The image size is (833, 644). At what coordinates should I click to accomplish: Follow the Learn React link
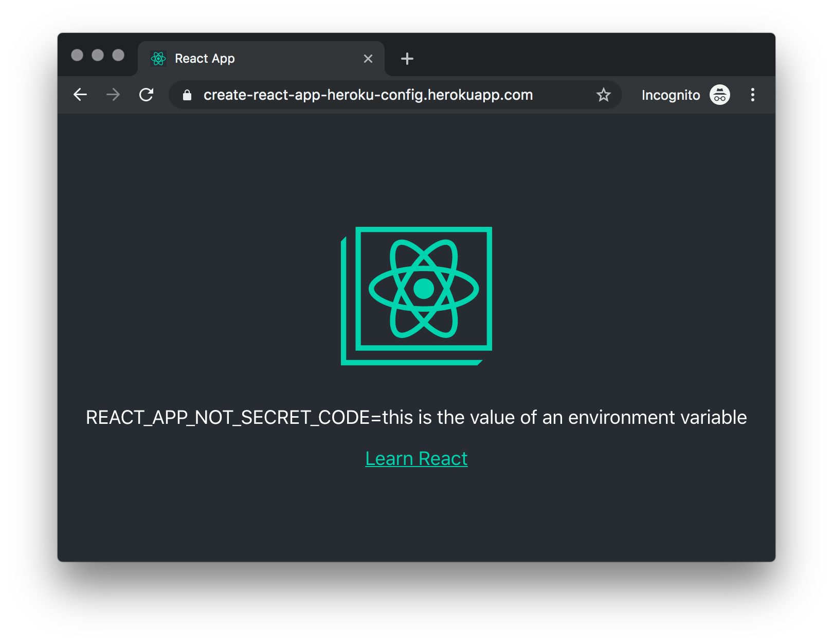[416, 458]
